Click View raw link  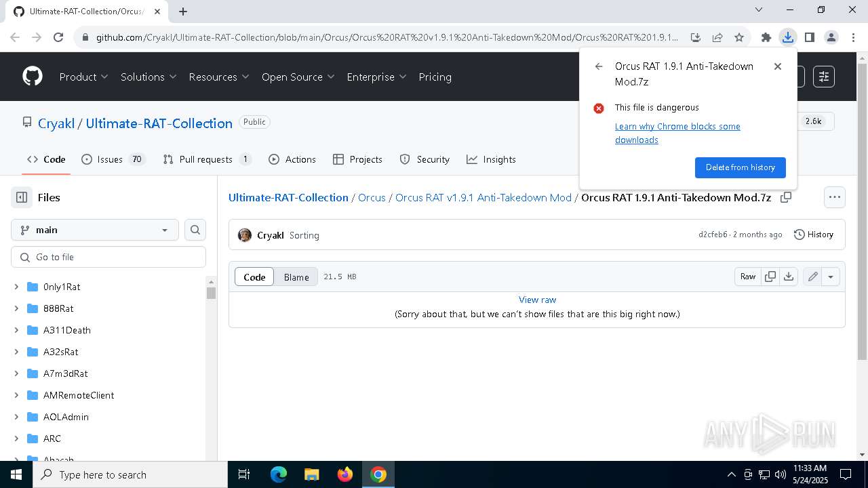pos(537,300)
